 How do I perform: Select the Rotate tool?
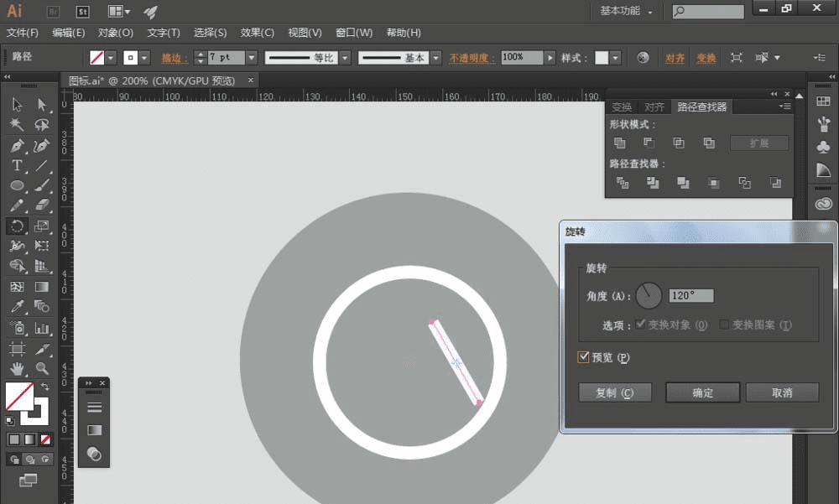[17, 226]
